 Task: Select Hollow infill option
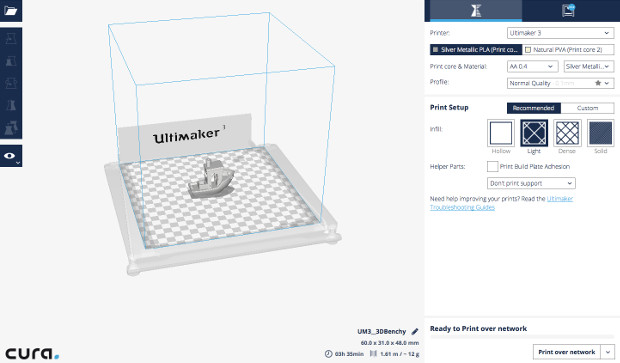[501, 133]
